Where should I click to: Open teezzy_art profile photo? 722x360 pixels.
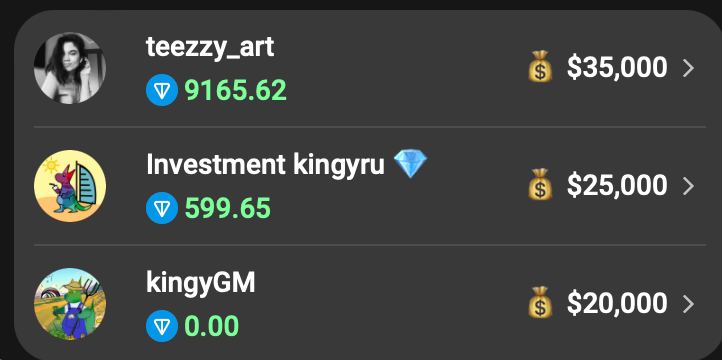pyautogui.click(x=70, y=68)
